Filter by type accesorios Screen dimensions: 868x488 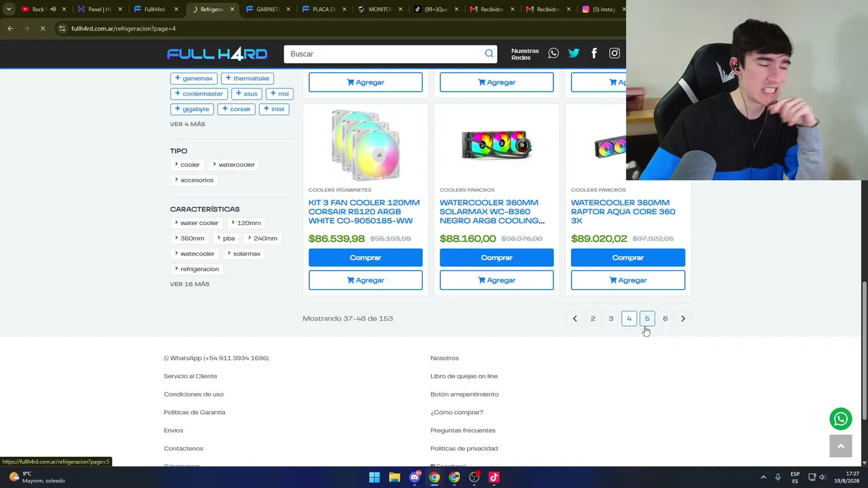[x=194, y=180]
